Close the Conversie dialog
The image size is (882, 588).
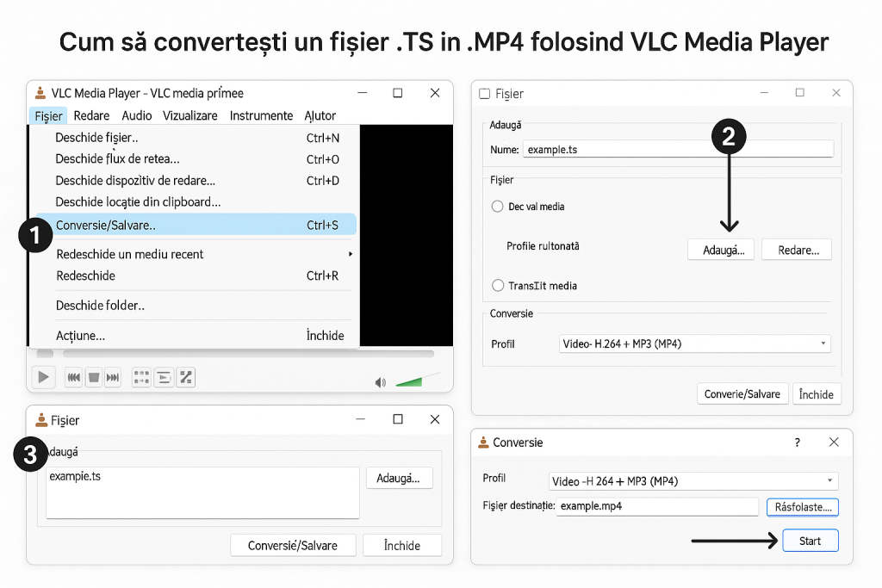tap(834, 443)
